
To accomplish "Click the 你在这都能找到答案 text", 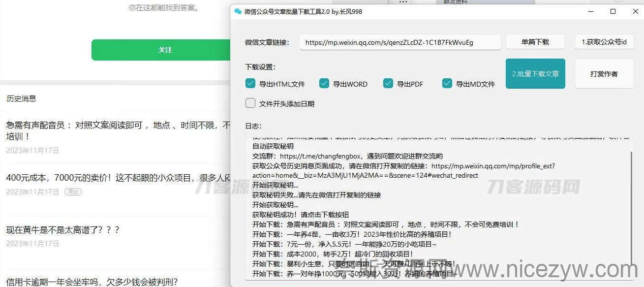I will tap(164, 7).
